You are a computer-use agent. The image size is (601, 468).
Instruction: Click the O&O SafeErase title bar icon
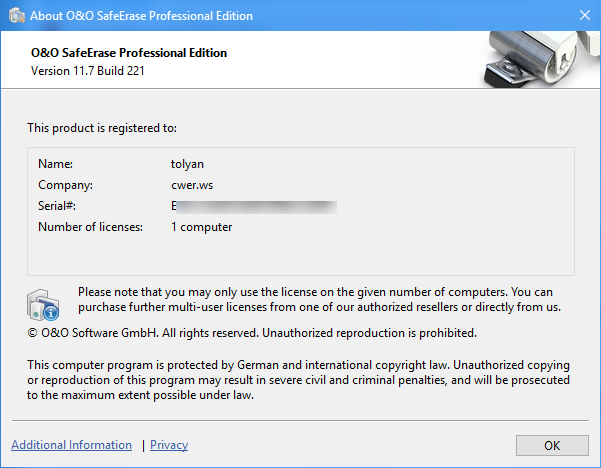(x=16, y=16)
